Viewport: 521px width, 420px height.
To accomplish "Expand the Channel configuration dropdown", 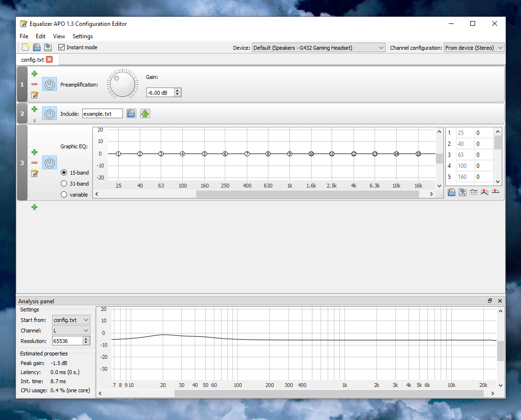I will [x=474, y=48].
